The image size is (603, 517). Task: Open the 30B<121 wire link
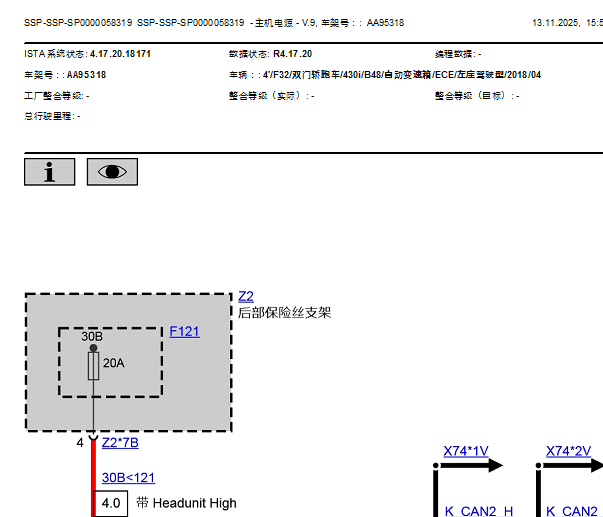point(128,478)
